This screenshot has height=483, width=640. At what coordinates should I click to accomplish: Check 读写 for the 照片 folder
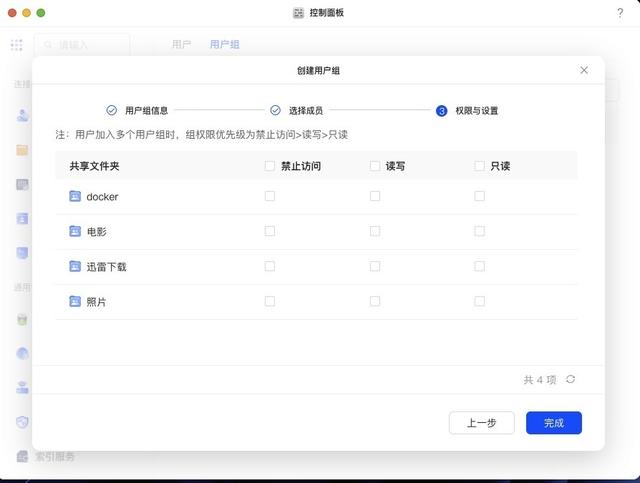point(375,301)
